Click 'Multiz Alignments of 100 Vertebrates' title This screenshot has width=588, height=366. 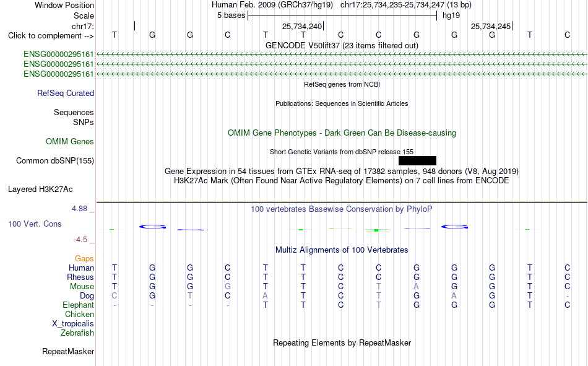[x=342, y=250]
